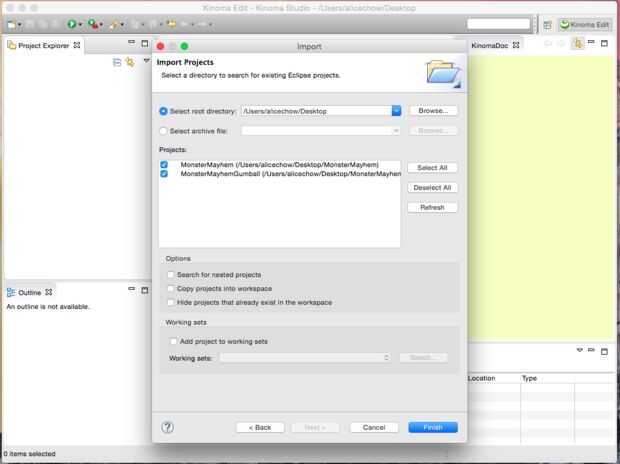Select the MonsterMayhem project row text
Viewport: 620px width, 464px height.
click(x=279, y=165)
